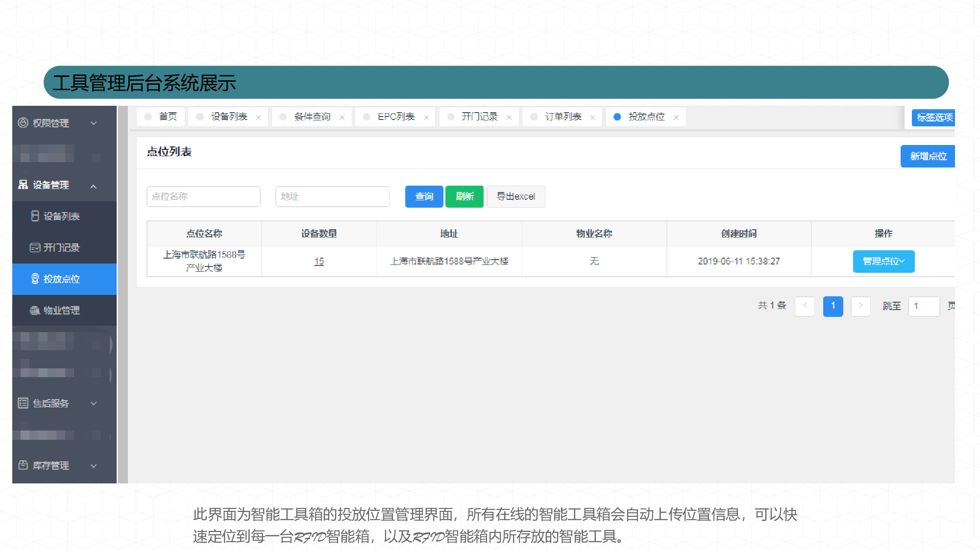The image size is (980, 551).
Task: Click the 设备管理 network icon
Action: point(23,185)
